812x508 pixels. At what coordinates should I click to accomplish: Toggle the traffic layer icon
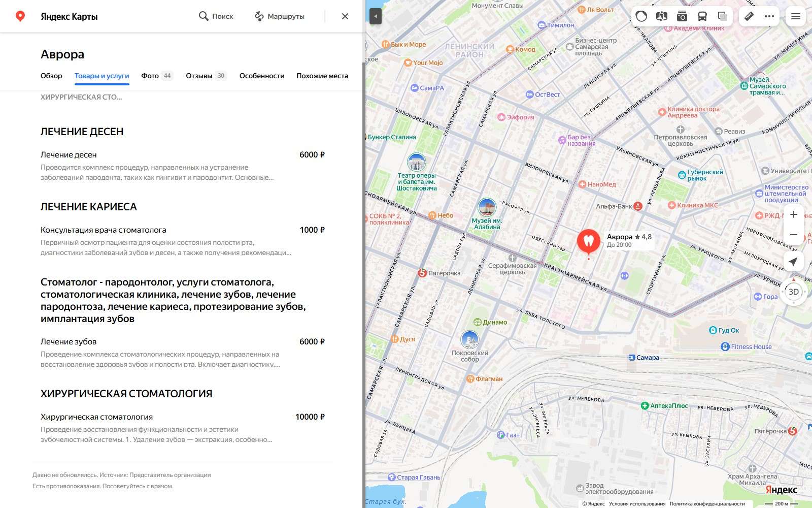[x=641, y=16]
